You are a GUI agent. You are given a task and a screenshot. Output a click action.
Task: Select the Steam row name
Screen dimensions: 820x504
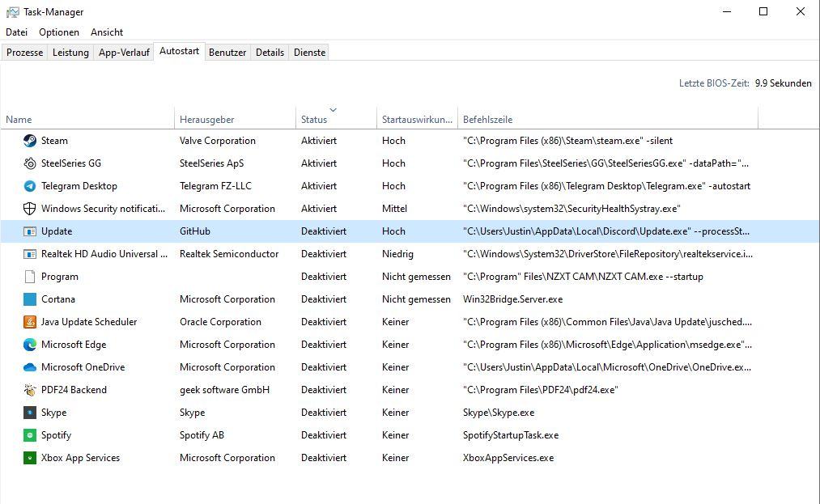click(x=54, y=141)
